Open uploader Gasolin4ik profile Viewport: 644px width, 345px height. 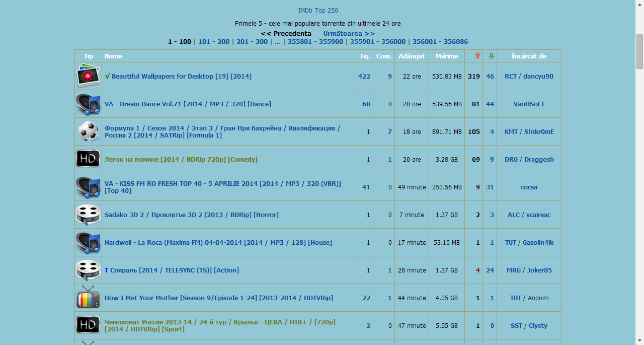538,242
